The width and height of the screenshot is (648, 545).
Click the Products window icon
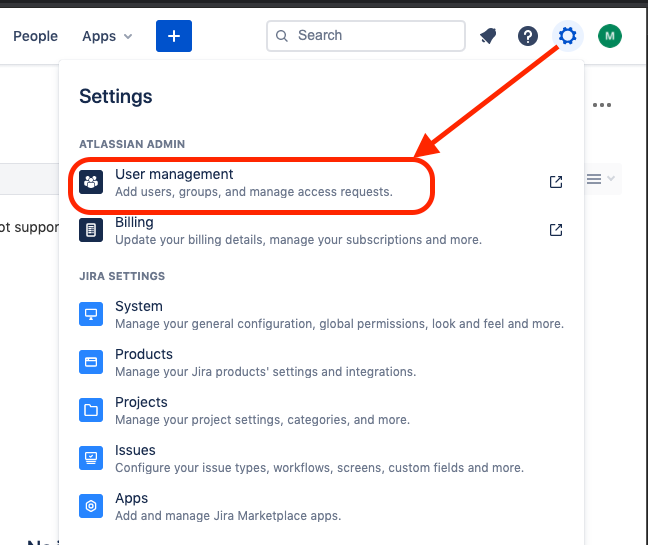[x=91, y=362]
